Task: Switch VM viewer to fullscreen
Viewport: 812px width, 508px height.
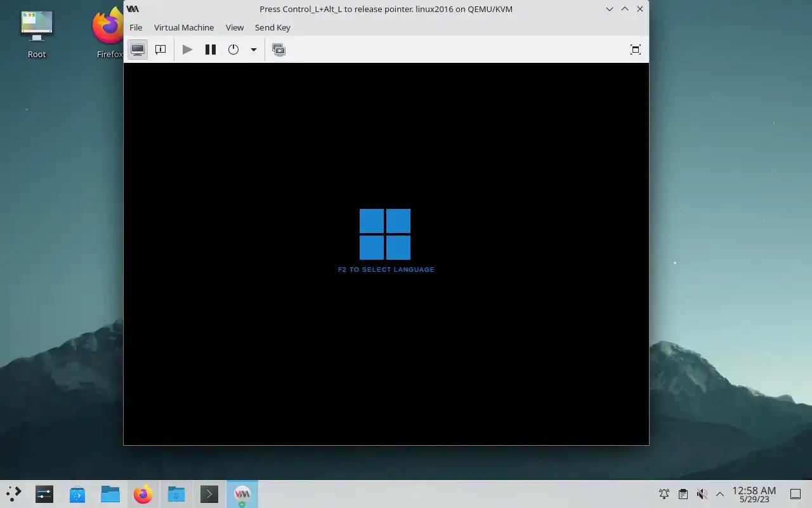Action: click(635, 50)
